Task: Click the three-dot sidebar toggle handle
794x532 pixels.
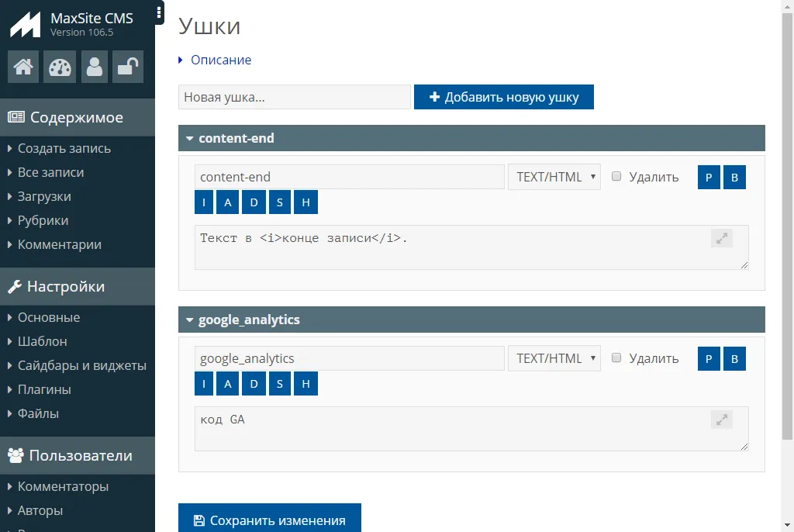Action: [x=159, y=12]
